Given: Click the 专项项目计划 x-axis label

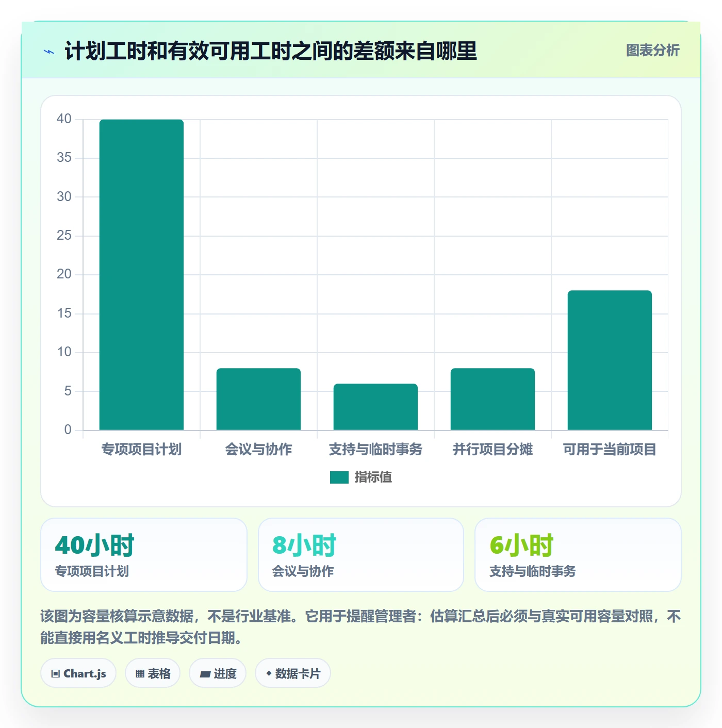Looking at the screenshot, I should pos(141,450).
